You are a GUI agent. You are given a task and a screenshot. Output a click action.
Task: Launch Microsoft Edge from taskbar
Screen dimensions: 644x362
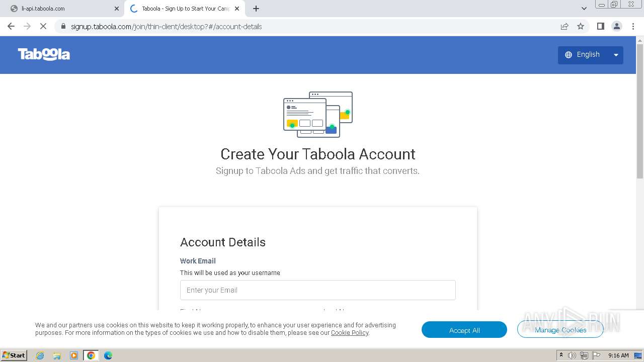tap(108, 355)
